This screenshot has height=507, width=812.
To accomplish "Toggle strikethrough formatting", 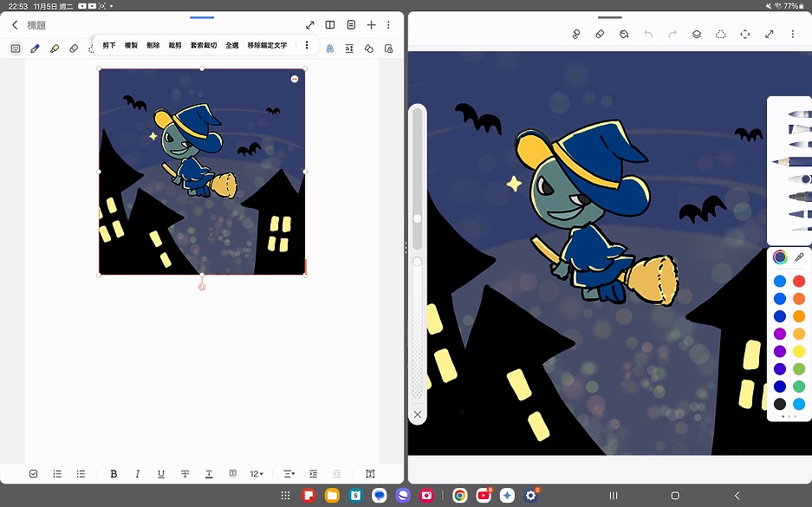I will coord(185,473).
